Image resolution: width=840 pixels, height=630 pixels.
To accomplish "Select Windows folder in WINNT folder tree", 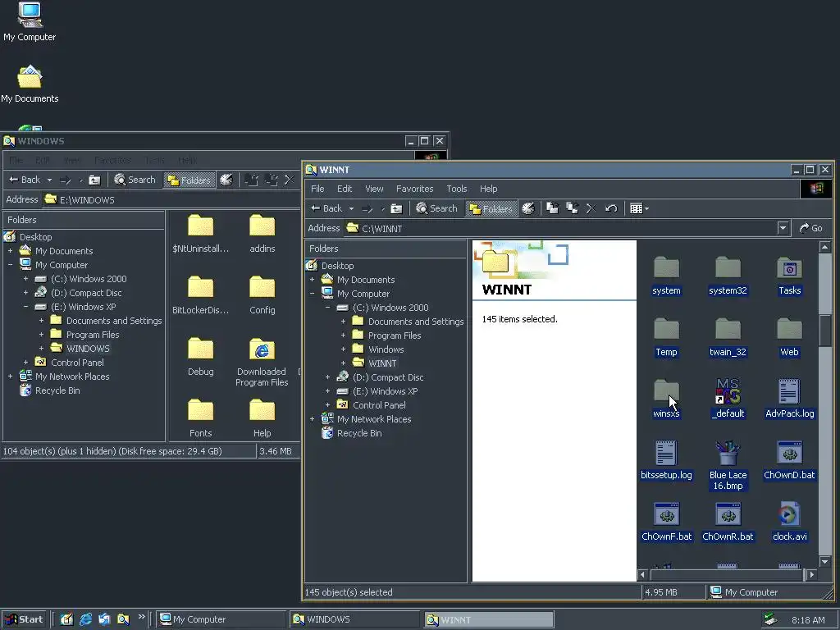I will [x=386, y=349].
